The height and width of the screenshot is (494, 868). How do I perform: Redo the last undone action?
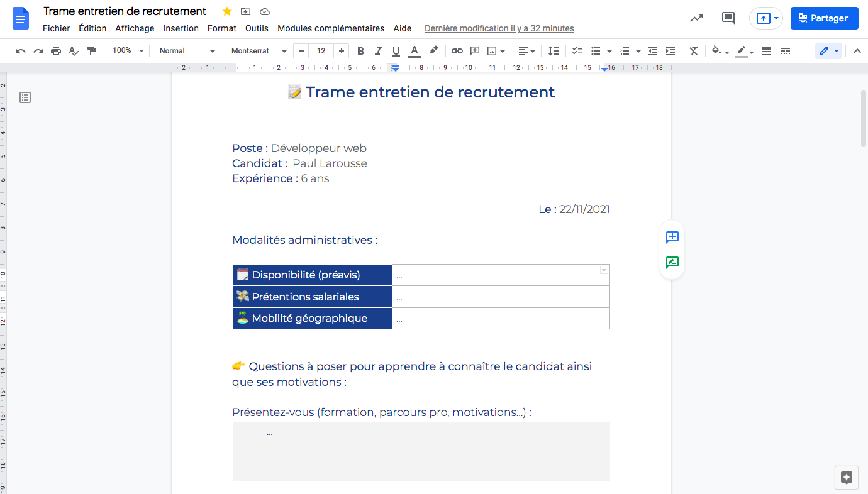pos(38,51)
